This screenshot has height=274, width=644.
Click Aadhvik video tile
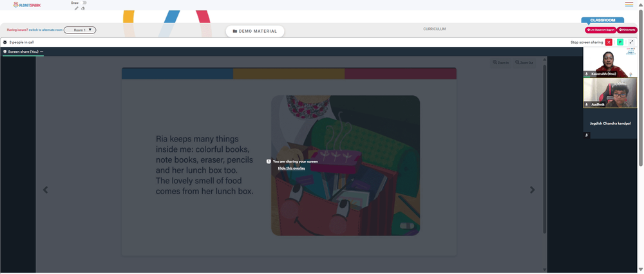610,93
